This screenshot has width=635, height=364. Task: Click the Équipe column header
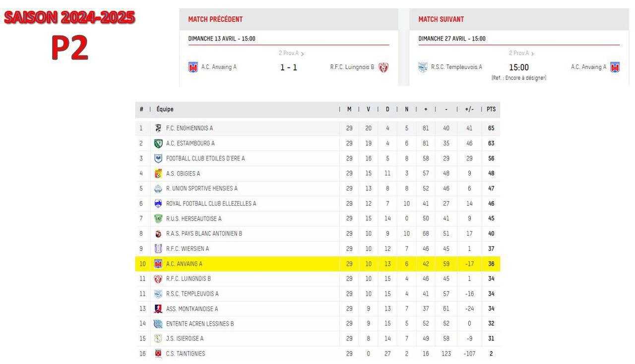click(x=165, y=109)
